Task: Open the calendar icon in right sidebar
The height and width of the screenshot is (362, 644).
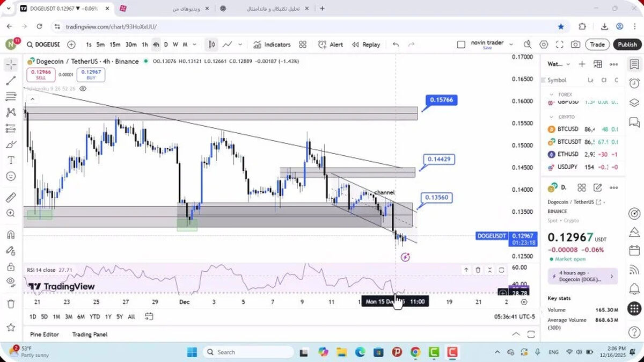Action: (x=634, y=251)
